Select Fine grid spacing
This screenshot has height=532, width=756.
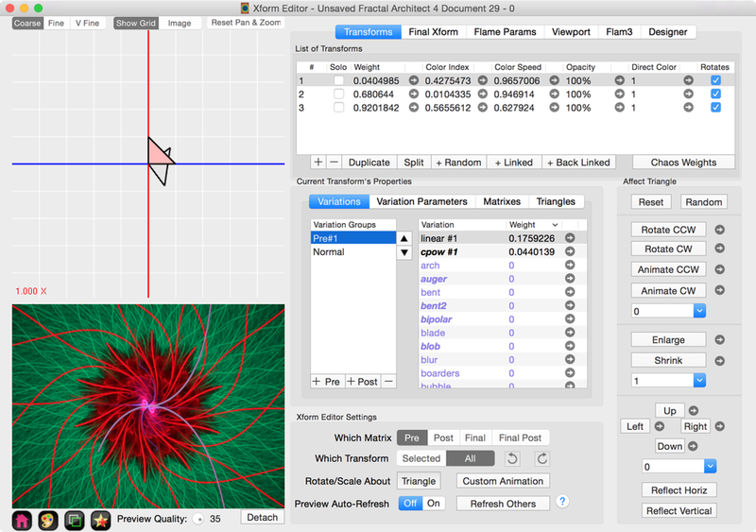click(x=56, y=24)
